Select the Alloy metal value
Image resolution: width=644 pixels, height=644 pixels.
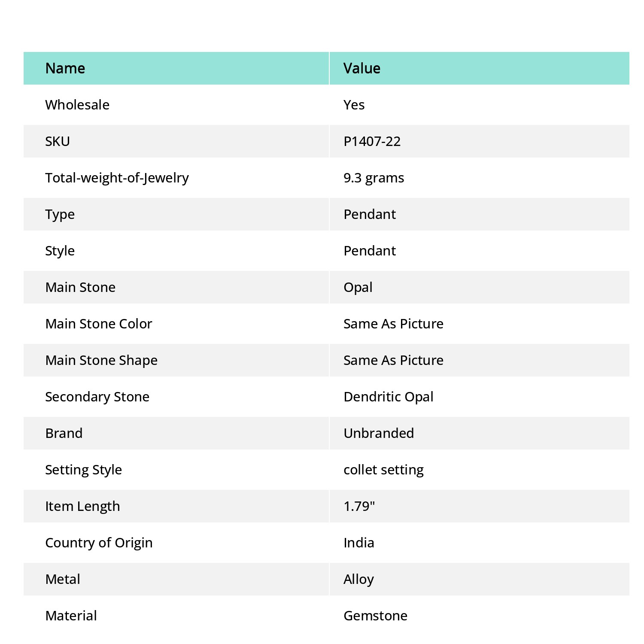coord(359,580)
